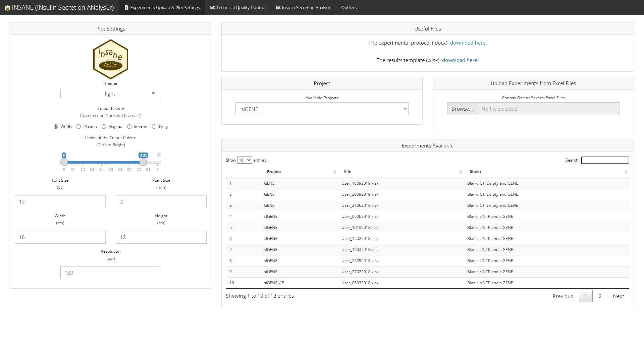Switch to the Outliers tab
The width and height of the screenshot is (644, 362).
349,7
